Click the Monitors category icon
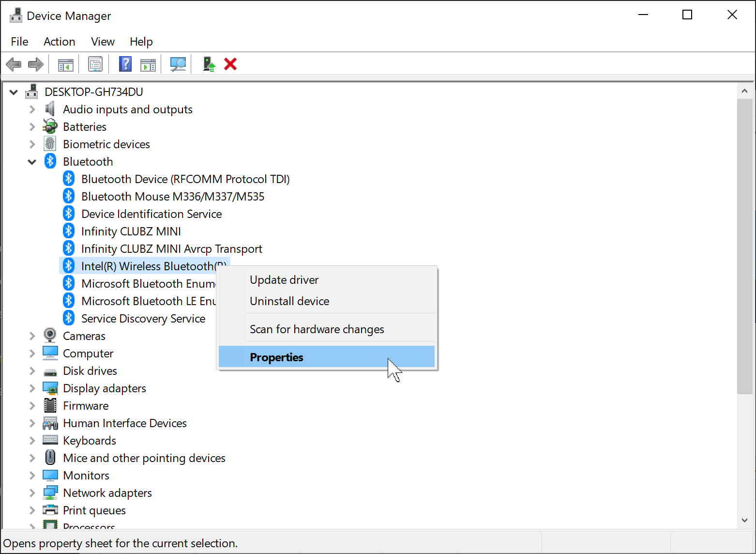 (50, 475)
